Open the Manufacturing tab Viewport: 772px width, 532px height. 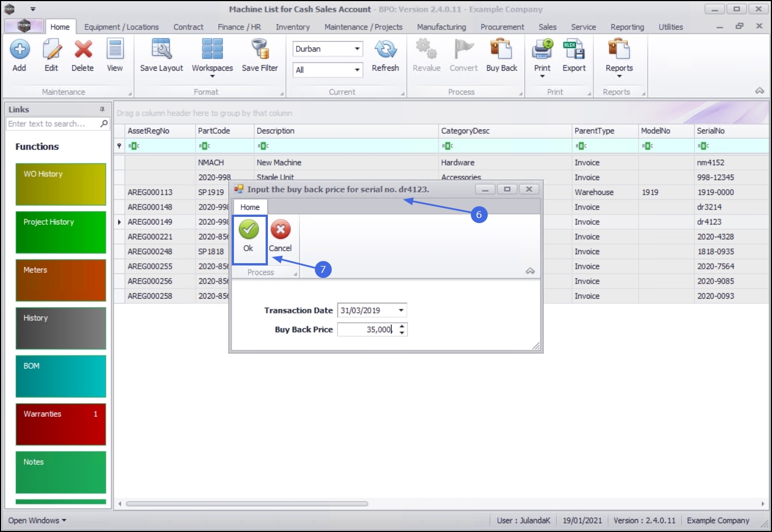pyautogui.click(x=441, y=27)
